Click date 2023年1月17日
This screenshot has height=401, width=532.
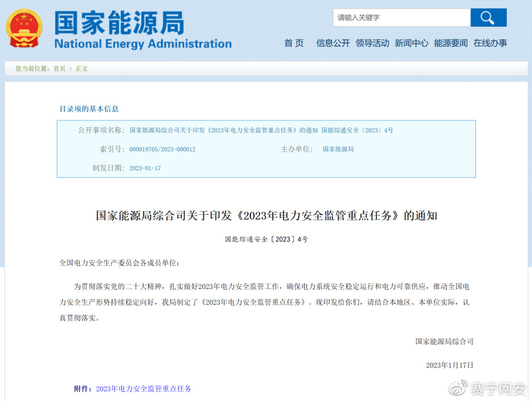click(449, 365)
